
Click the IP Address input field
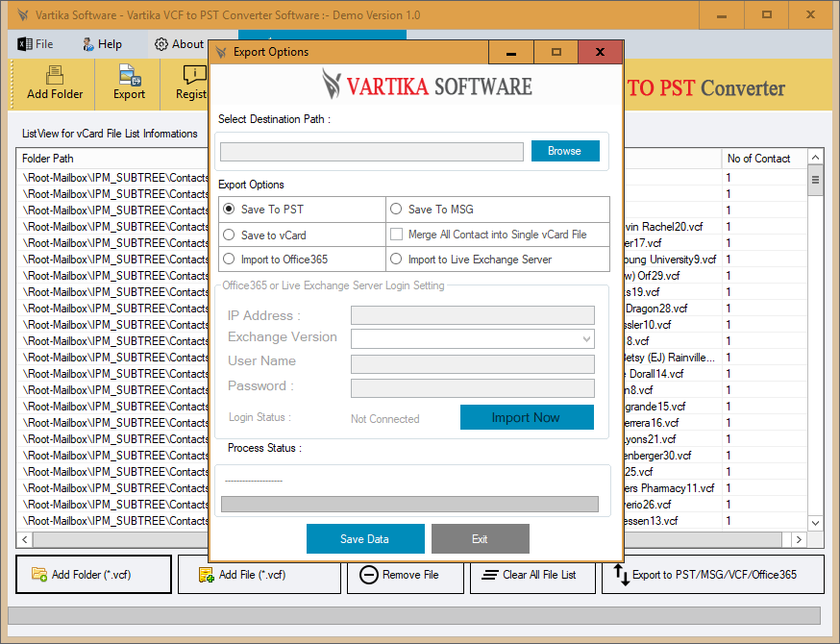(473, 315)
